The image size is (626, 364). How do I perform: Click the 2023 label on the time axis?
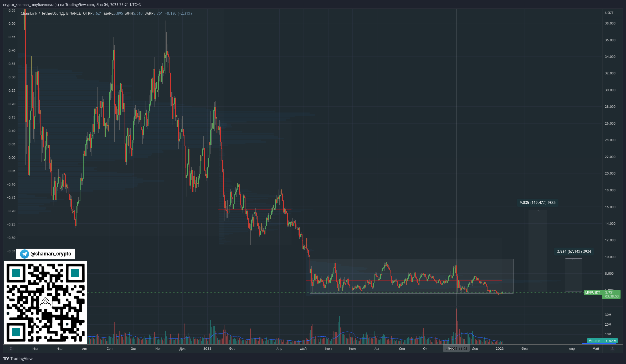[x=500, y=349]
